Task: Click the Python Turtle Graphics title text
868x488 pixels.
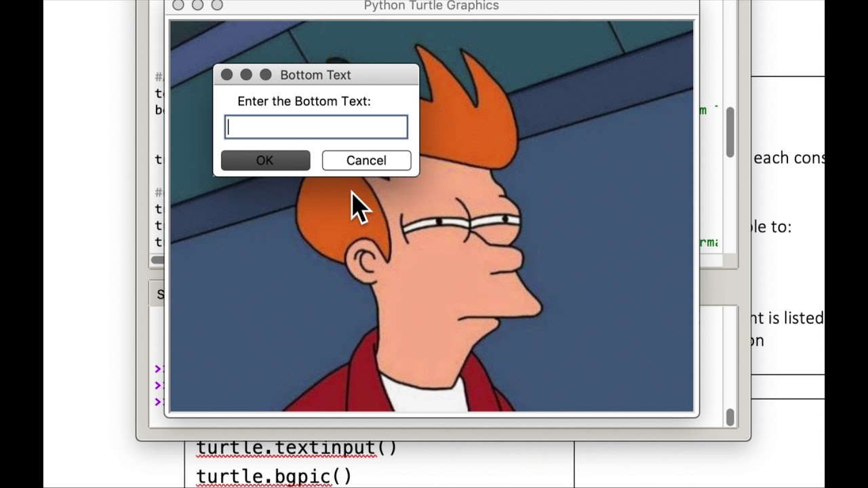Action: pyautogui.click(x=431, y=6)
